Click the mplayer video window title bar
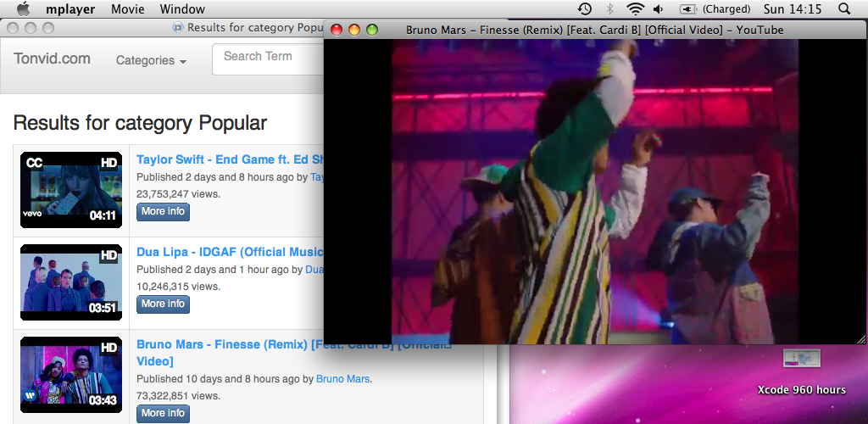 pyautogui.click(x=595, y=30)
